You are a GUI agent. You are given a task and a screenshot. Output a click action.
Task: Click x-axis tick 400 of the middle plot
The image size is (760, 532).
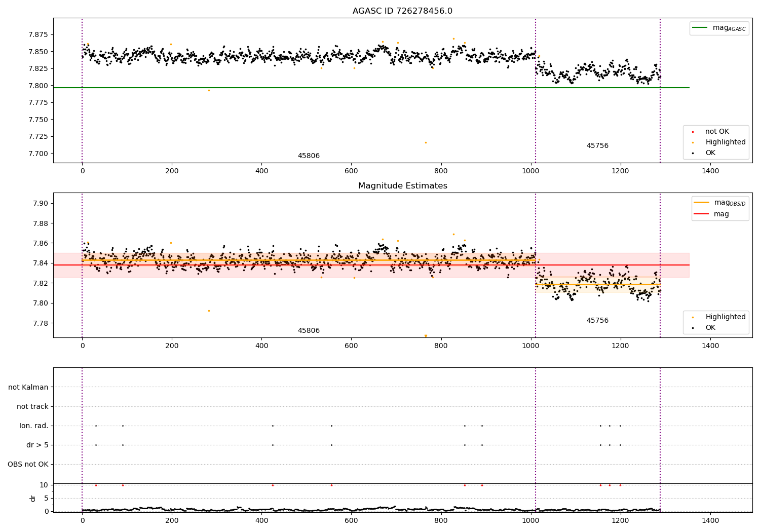[x=261, y=346]
